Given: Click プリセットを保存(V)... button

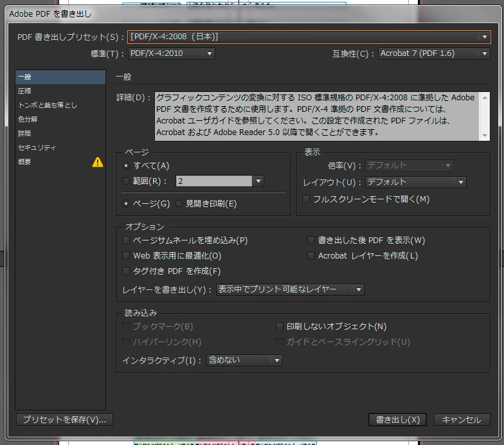Looking at the screenshot, I should point(64,419).
